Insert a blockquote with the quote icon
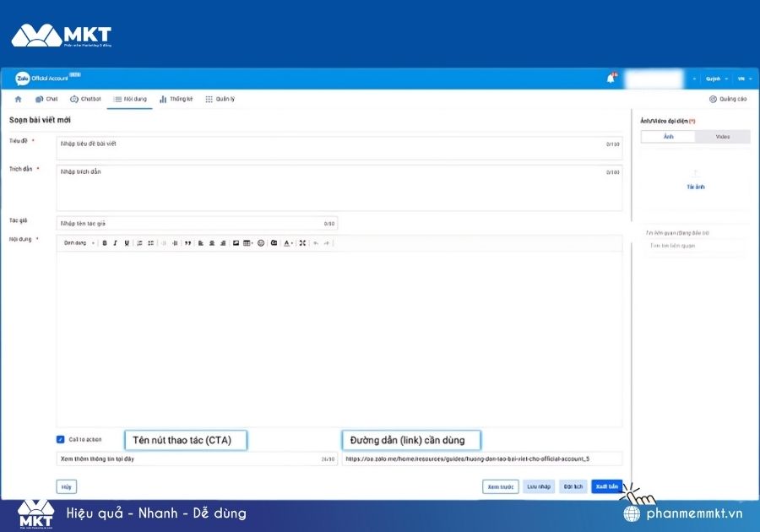 click(x=187, y=243)
